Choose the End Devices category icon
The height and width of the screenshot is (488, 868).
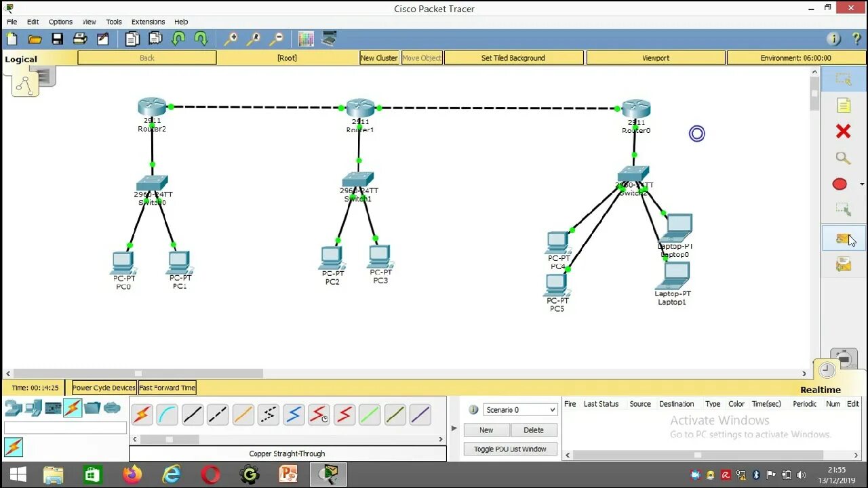coord(33,408)
